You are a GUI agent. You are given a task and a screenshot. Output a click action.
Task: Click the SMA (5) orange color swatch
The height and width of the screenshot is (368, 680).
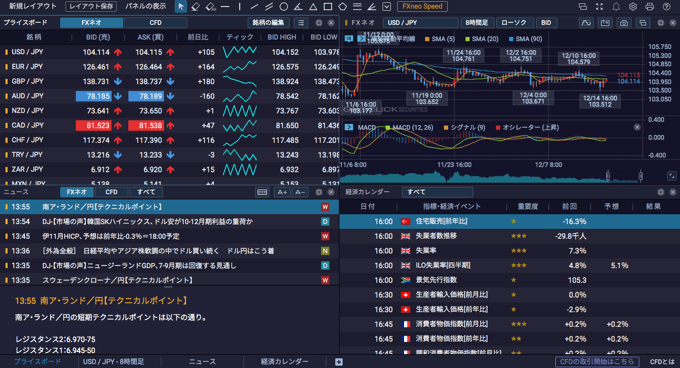427,39
